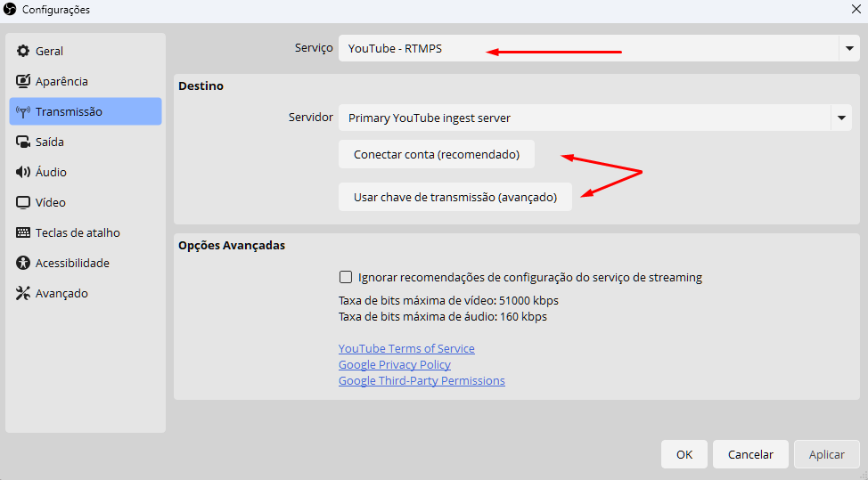The width and height of the screenshot is (868, 480).
Task: Click the Taxa de bits máxima de vídeo text
Action: (x=448, y=301)
